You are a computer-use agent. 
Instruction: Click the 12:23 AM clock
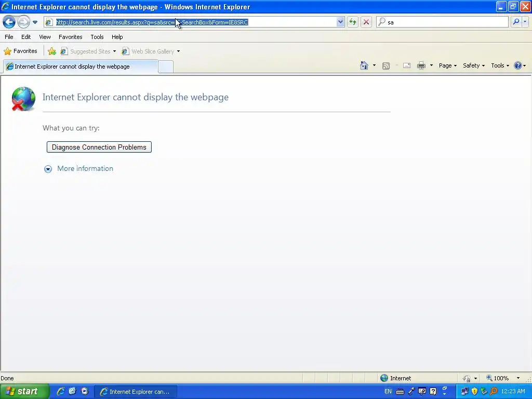coord(513,391)
